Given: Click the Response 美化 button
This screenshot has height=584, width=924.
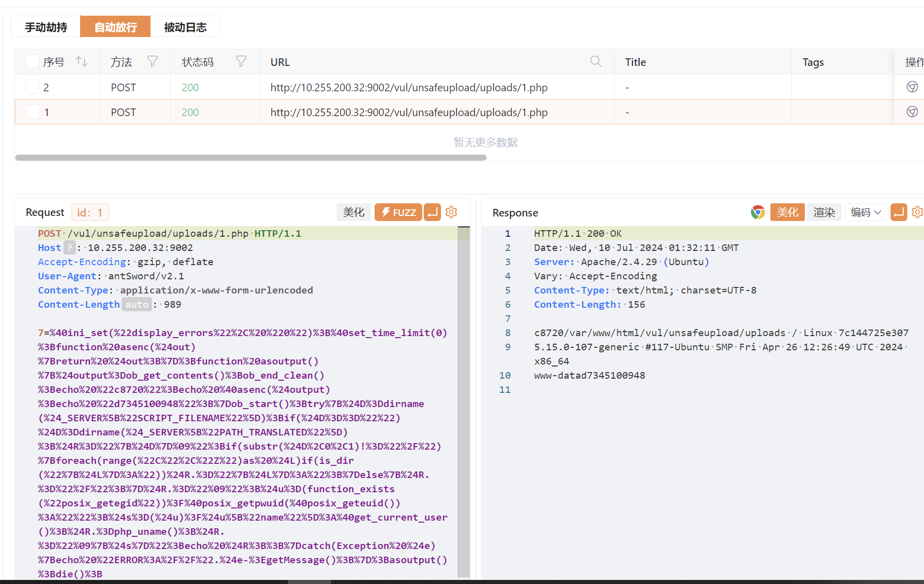Looking at the screenshot, I should tap(787, 212).
